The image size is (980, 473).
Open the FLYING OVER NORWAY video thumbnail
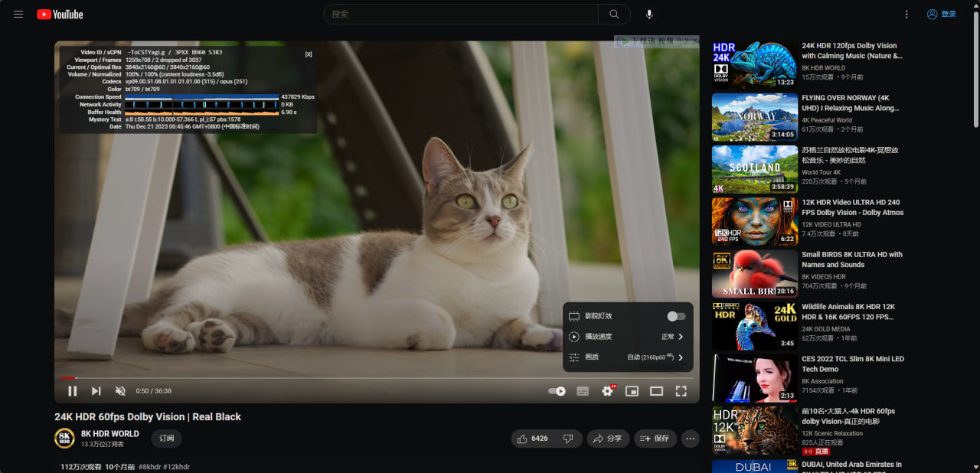755,118
